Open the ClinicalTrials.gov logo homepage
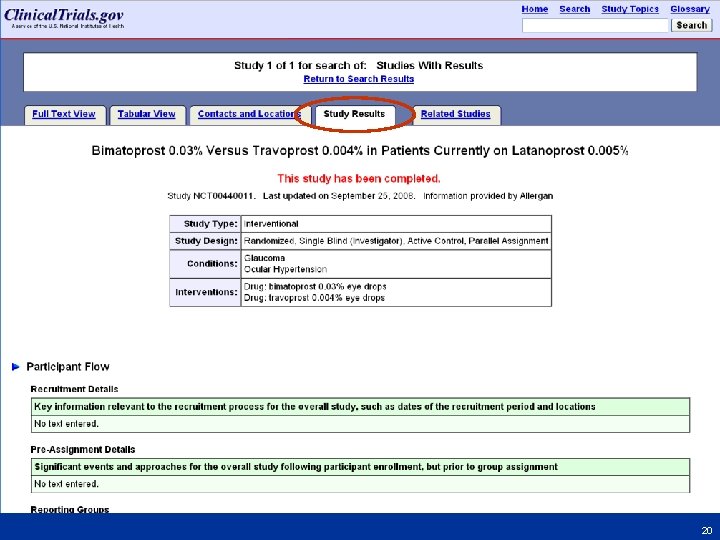The height and width of the screenshot is (540, 720). pos(64,17)
